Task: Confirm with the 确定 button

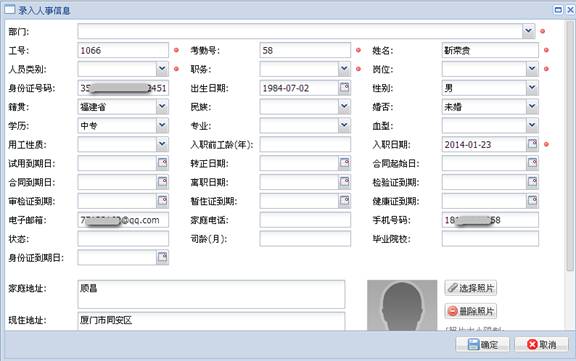Action: (x=482, y=344)
